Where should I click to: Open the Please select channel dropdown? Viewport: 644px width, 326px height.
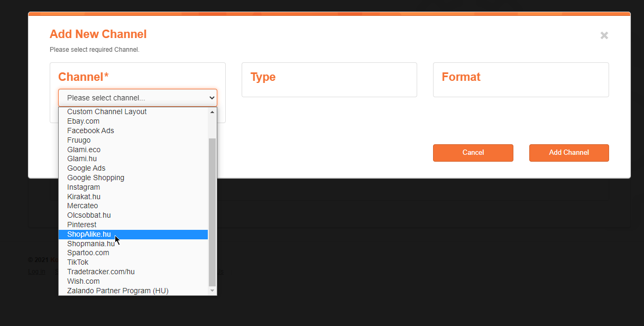137,98
